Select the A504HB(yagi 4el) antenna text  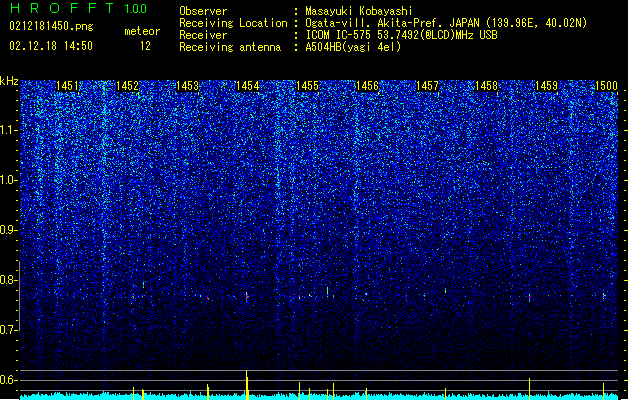pyautogui.click(x=353, y=47)
